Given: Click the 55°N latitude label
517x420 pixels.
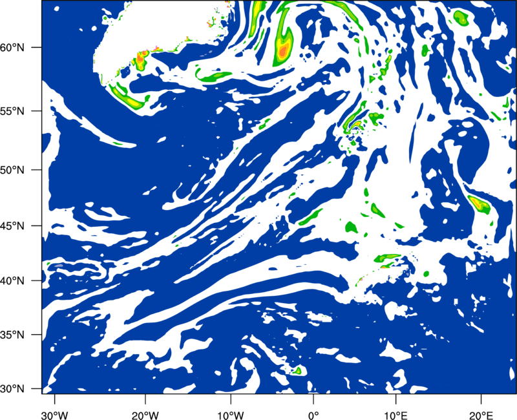Looking at the screenshot, I should (x=12, y=111).
